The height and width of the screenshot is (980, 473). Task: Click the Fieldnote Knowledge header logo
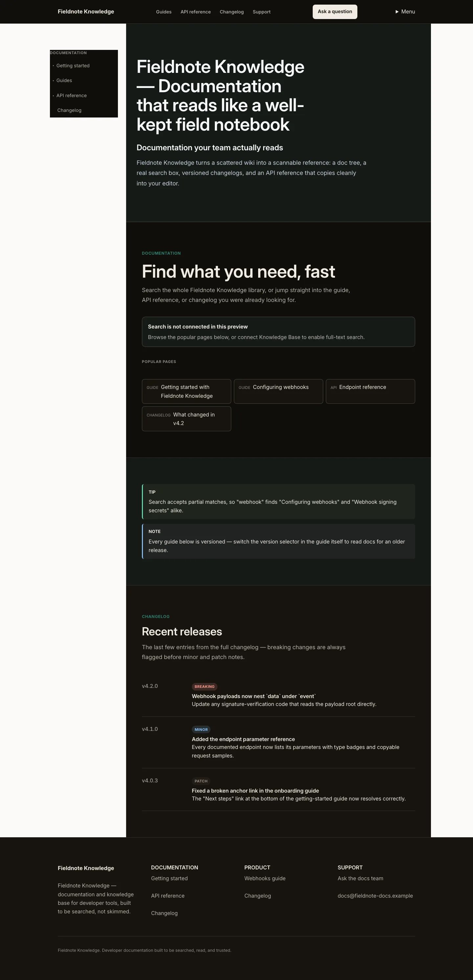coord(86,12)
